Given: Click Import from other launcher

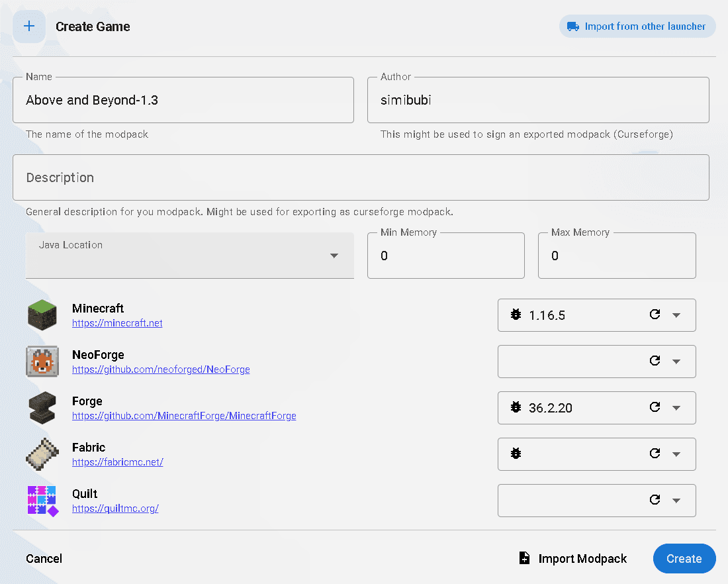Looking at the screenshot, I should pos(637,26).
